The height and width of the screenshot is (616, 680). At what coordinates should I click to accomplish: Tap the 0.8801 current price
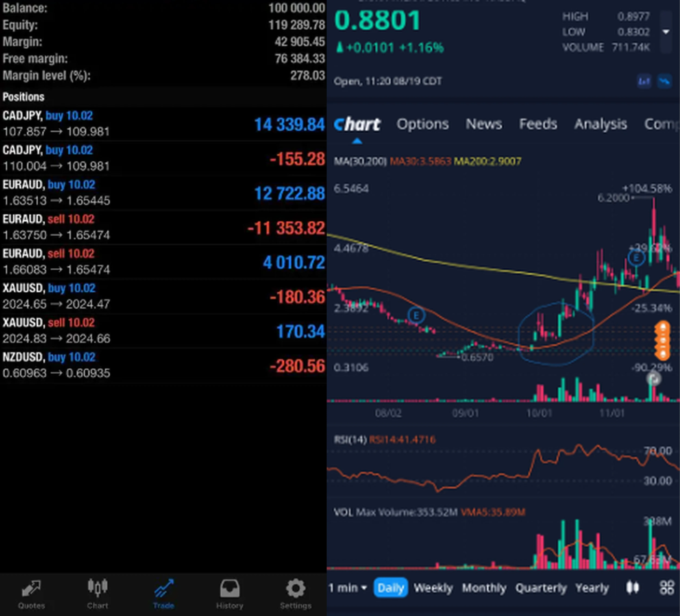click(377, 21)
